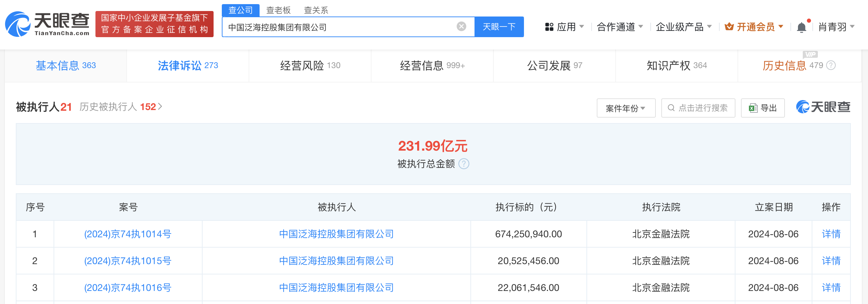
Task: Open the 经营信息 tab
Action: [x=432, y=65]
